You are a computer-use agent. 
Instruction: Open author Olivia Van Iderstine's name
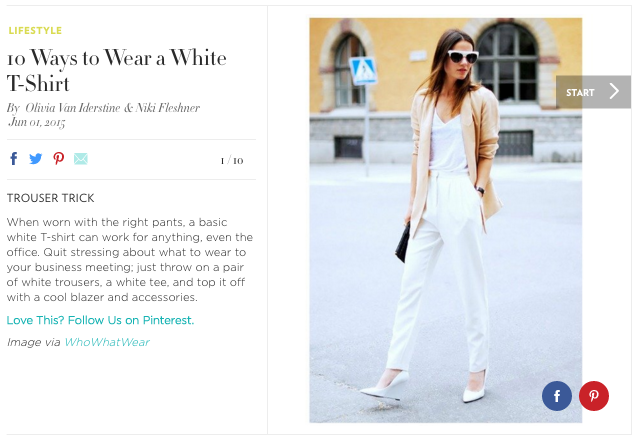[73, 108]
